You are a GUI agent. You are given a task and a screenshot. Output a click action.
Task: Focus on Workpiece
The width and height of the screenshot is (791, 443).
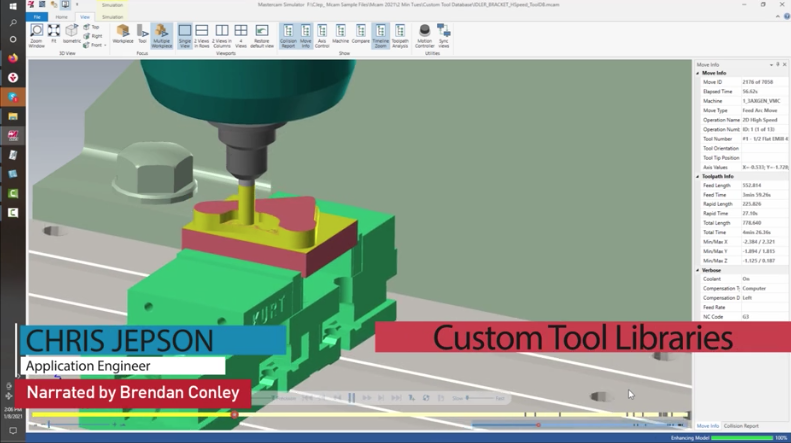[123, 34]
